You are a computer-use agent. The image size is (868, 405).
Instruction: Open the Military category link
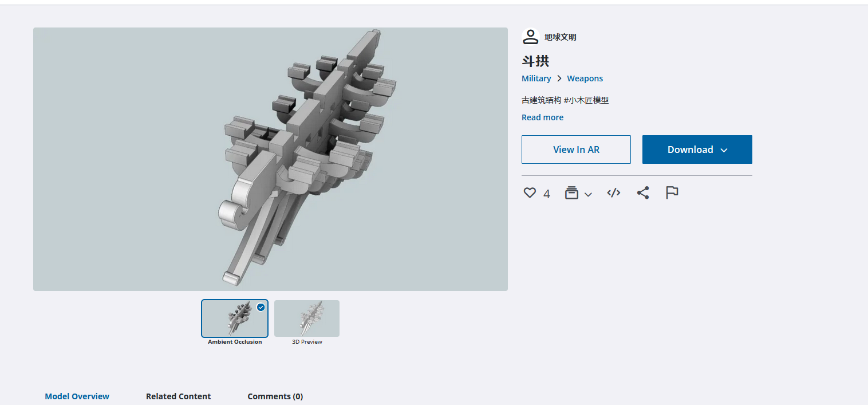tap(536, 78)
